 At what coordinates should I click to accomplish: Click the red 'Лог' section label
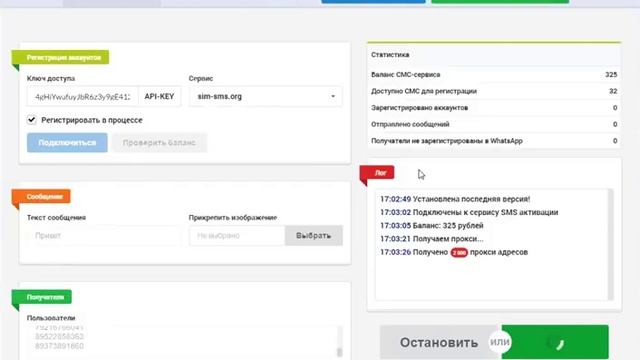[377, 173]
